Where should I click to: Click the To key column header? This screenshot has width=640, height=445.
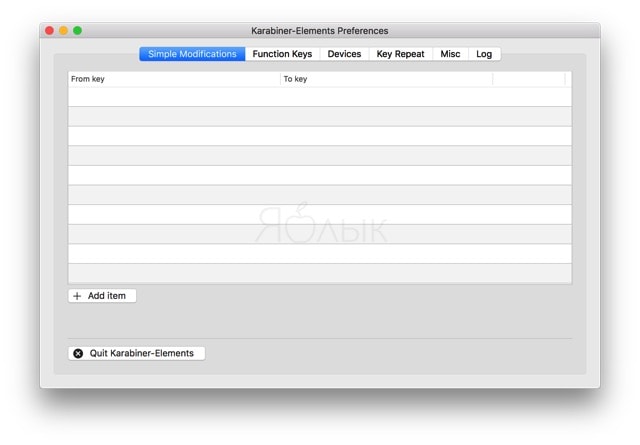pyautogui.click(x=387, y=79)
